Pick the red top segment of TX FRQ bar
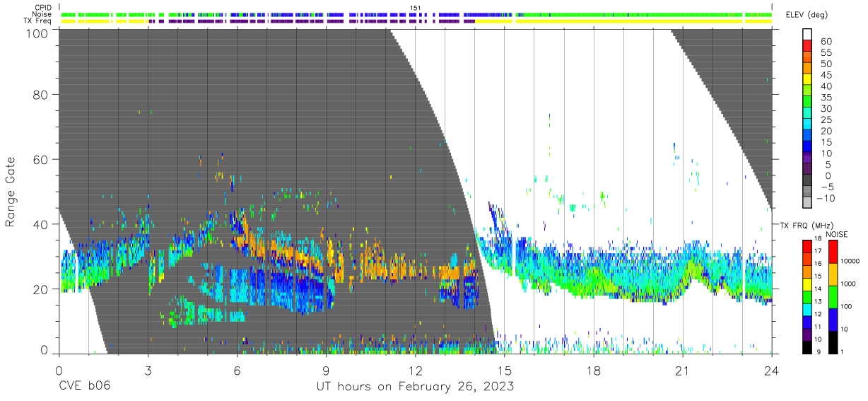This screenshot has width=868, height=401. click(806, 245)
